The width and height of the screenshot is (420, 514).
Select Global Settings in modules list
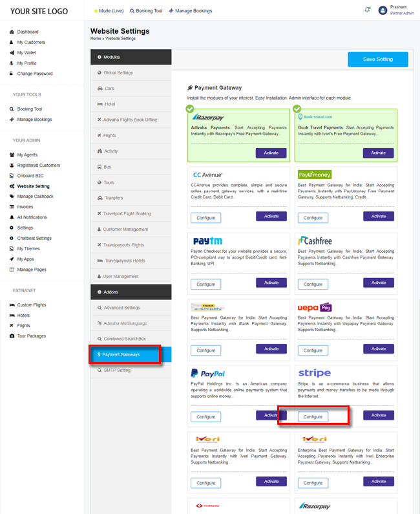pyautogui.click(x=131, y=73)
